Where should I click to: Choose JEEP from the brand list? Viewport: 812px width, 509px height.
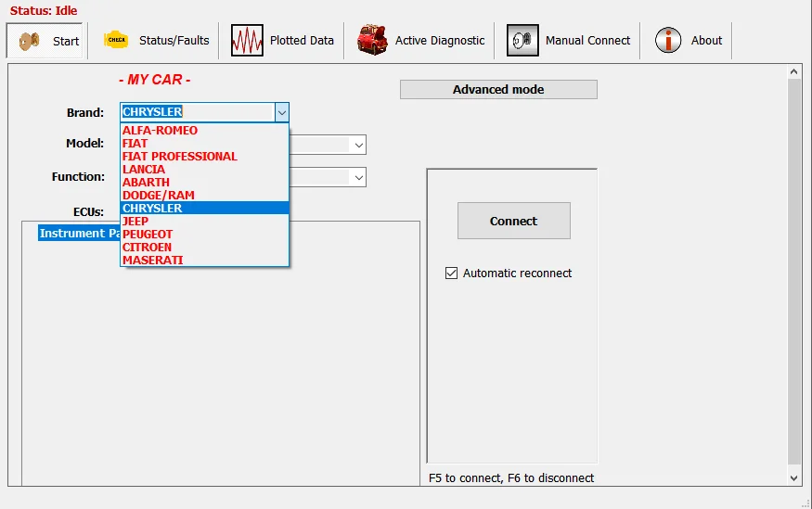(x=204, y=221)
